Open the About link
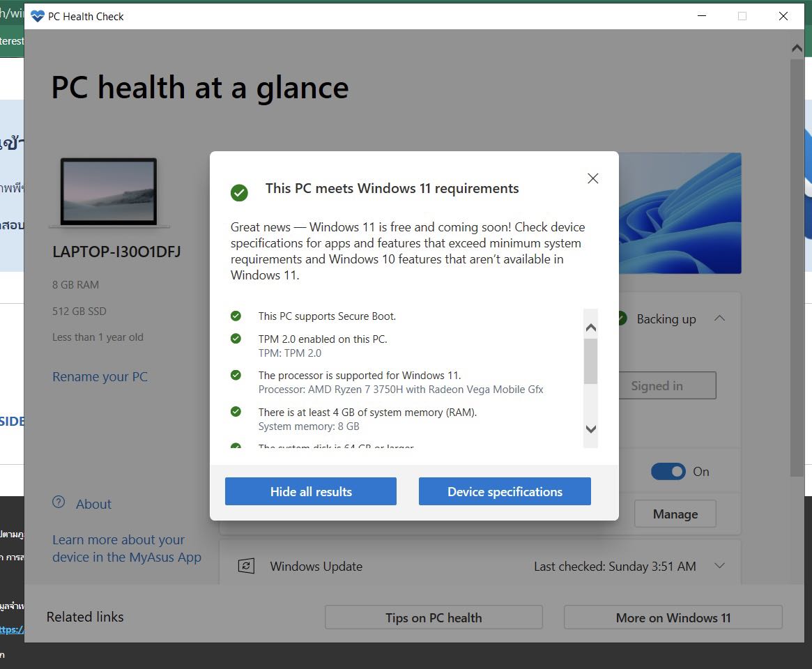This screenshot has width=812, height=669. coord(93,504)
